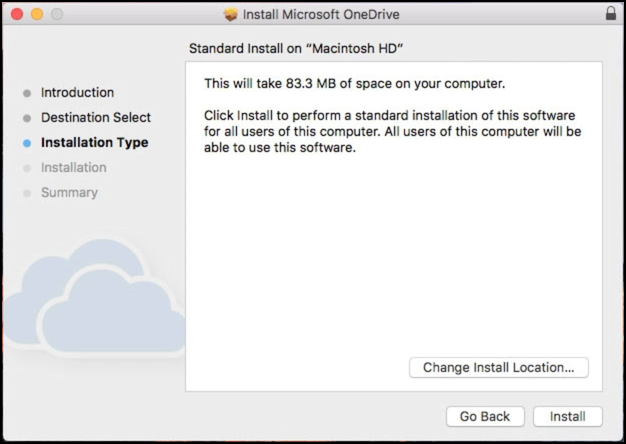Viewport: 626px width, 444px height.
Task: Close the installer with red button
Action: click(17, 14)
